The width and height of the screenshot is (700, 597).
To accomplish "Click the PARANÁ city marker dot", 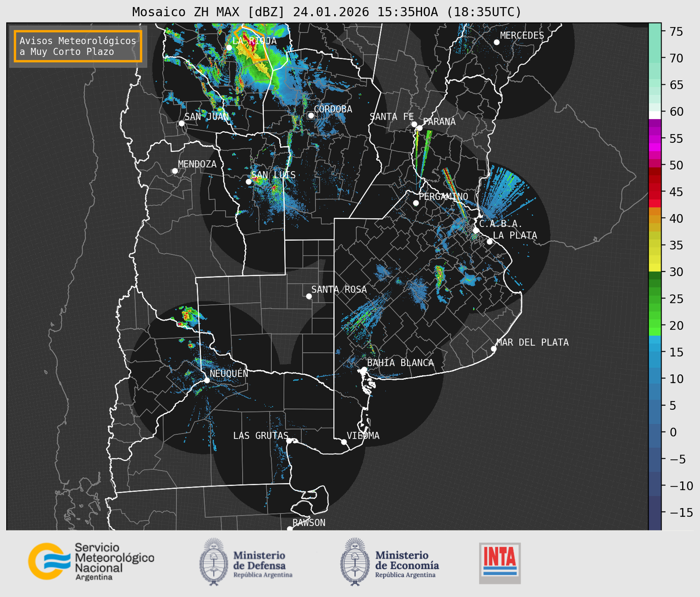I will [420, 128].
